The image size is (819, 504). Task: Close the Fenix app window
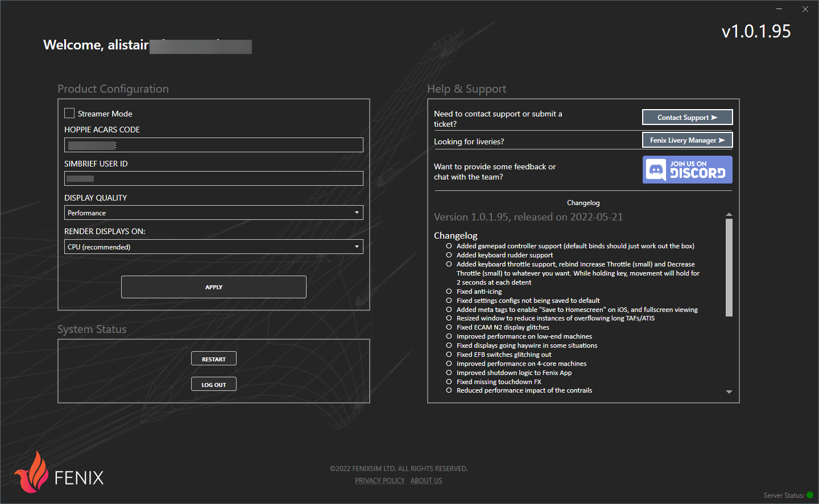805,9
